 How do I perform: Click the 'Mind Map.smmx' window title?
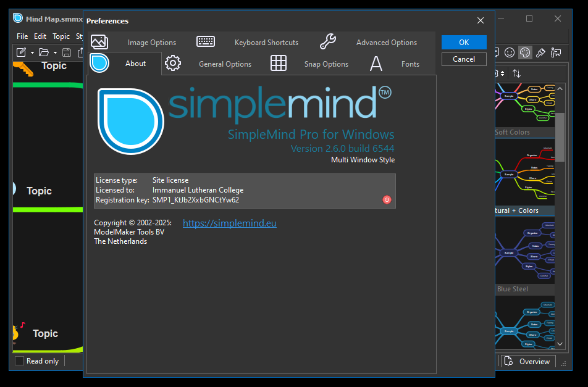tap(54, 19)
